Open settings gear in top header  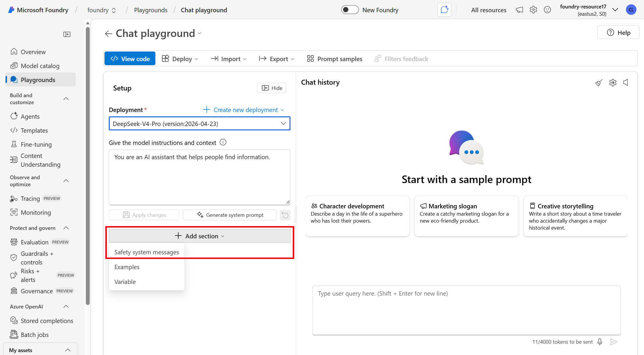point(533,10)
